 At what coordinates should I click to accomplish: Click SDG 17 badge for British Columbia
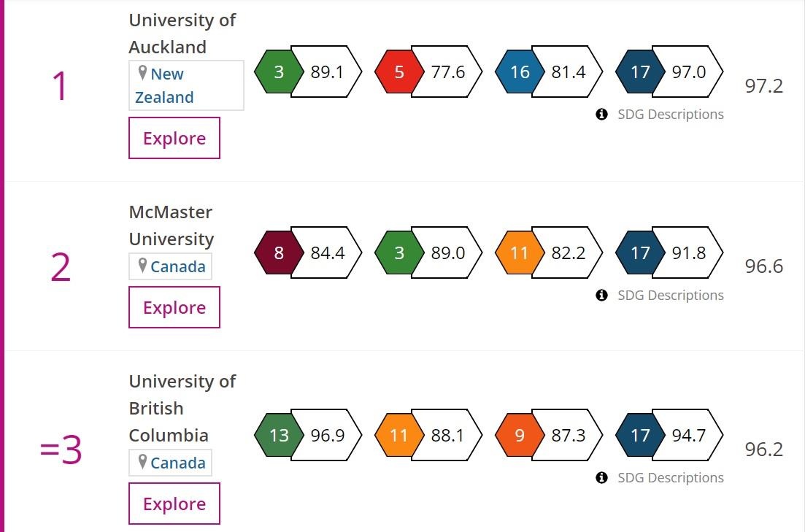coord(640,435)
